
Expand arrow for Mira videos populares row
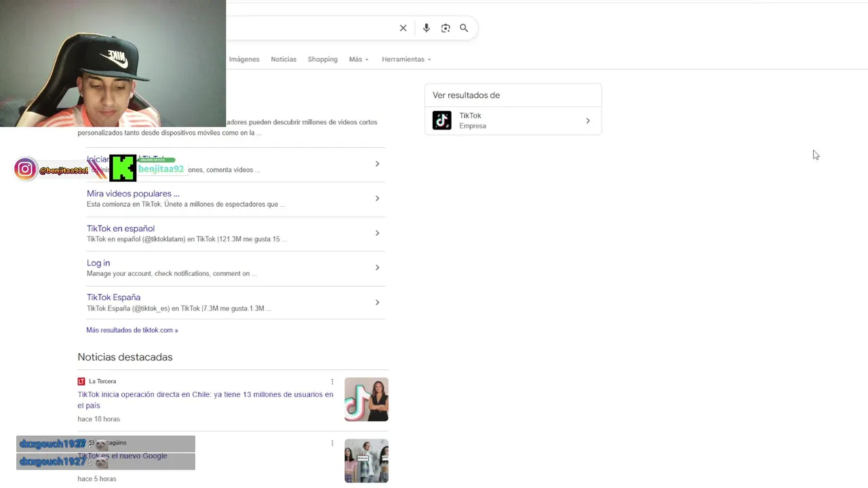click(377, 198)
